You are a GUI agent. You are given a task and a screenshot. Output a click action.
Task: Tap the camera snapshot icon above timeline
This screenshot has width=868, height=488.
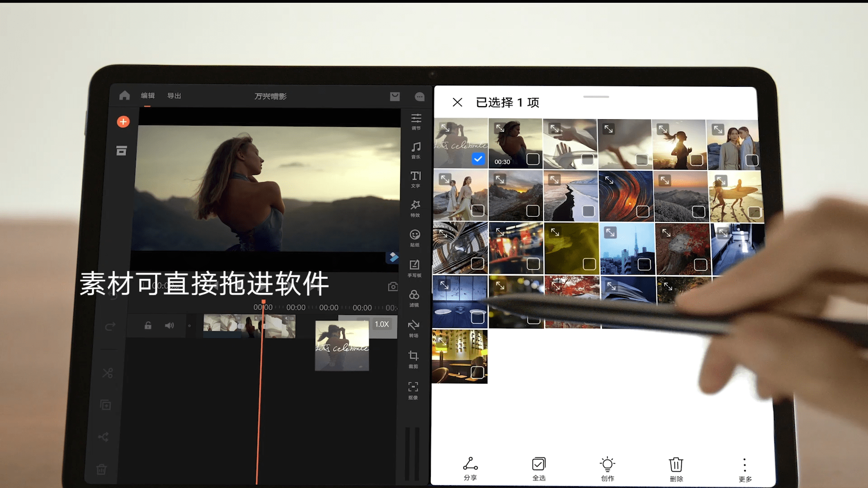tap(393, 286)
